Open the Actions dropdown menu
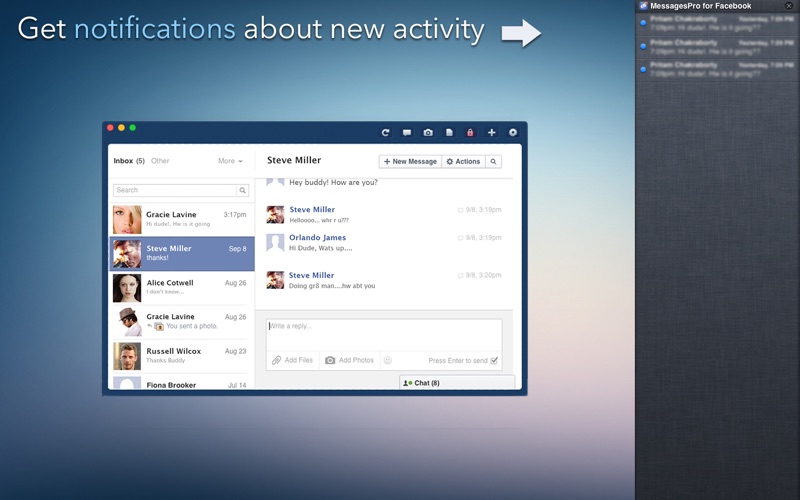 pyautogui.click(x=463, y=161)
